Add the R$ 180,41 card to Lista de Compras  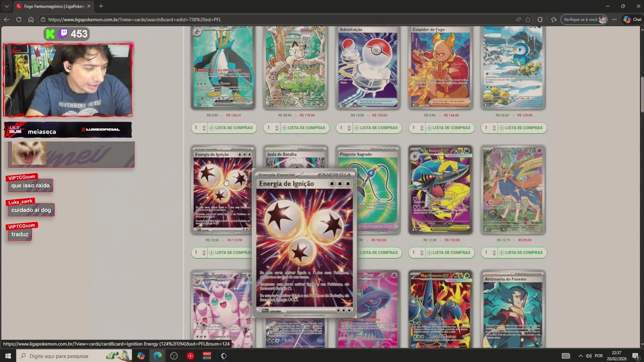coord(231,128)
